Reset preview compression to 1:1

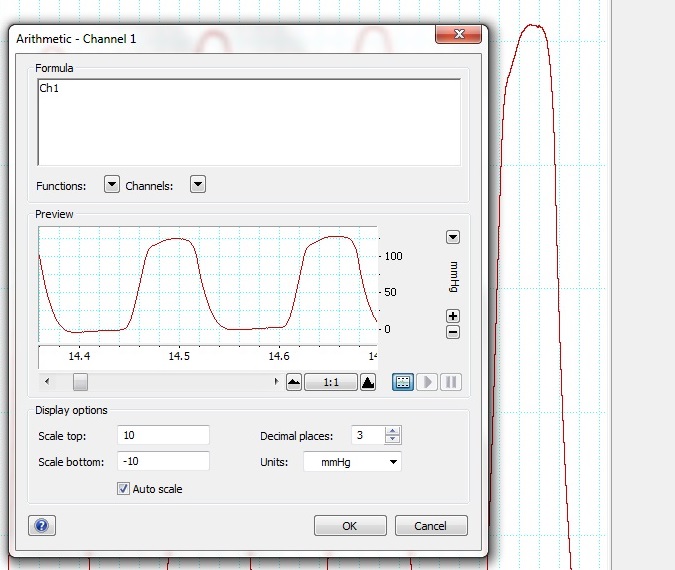pos(330,382)
